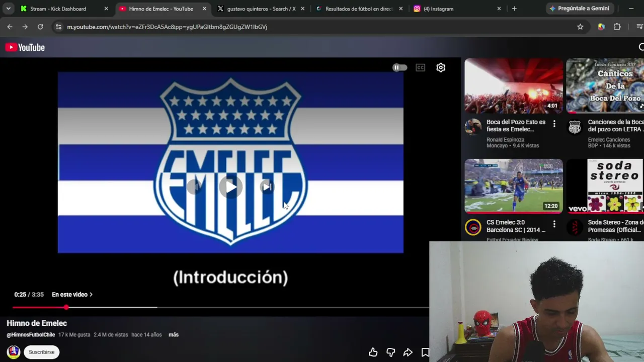Open the channel avatar beside Suscribirse
Image resolution: width=644 pixels, height=362 pixels.
(x=14, y=352)
